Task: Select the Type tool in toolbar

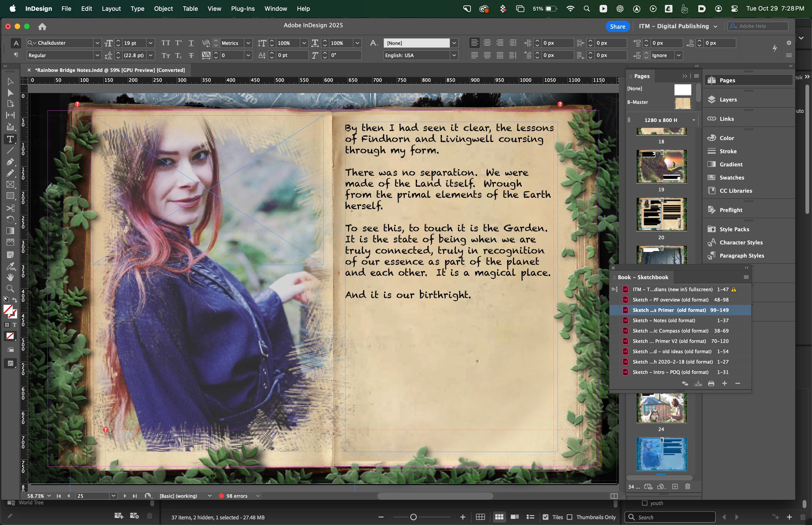Action: tap(10, 139)
